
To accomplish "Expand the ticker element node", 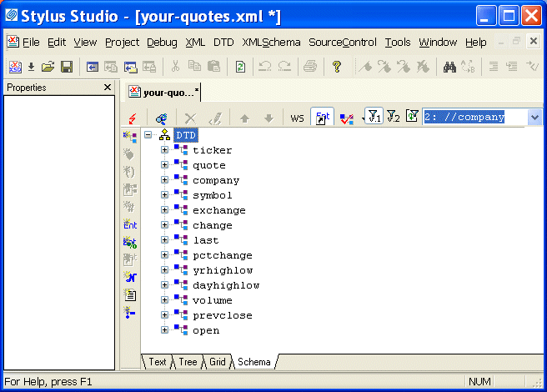I will (x=165, y=150).
